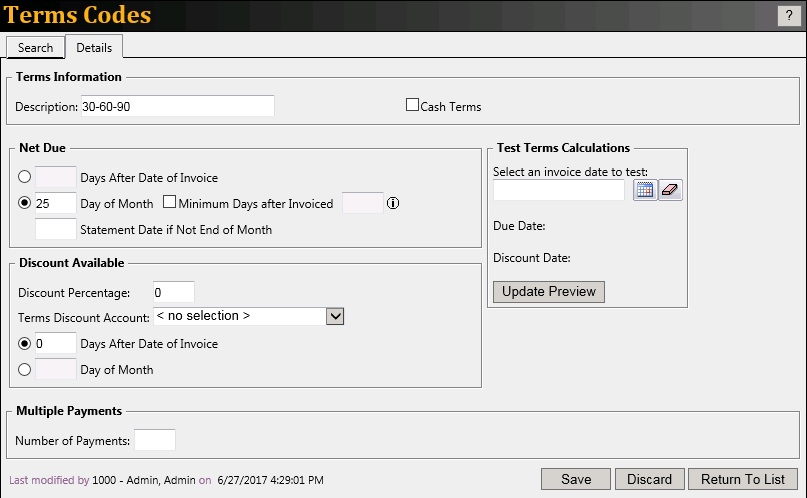Click the info icon beside Minimum Days
The image size is (807, 498).
click(x=393, y=203)
